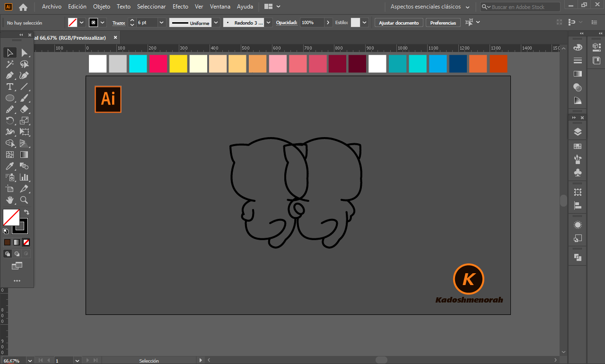The width and height of the screenshot is (605, 364).
Task: Open Edit Toolbar three-dots button
Action: tap(17, 281)
